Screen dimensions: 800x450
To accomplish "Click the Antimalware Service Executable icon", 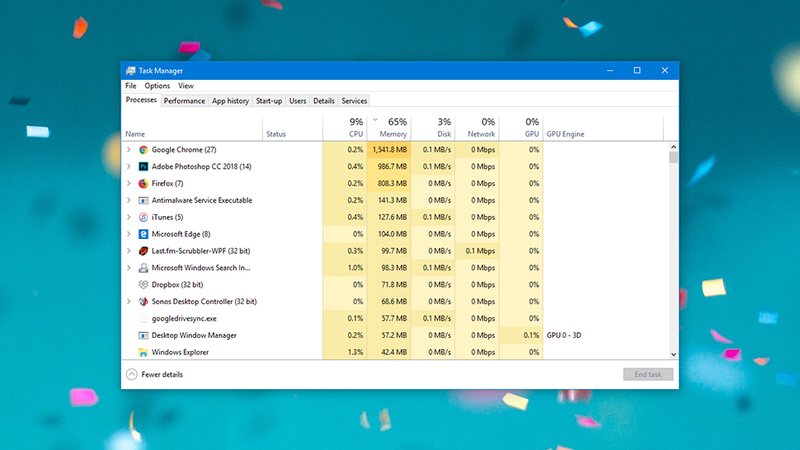I will click(143, 200).
